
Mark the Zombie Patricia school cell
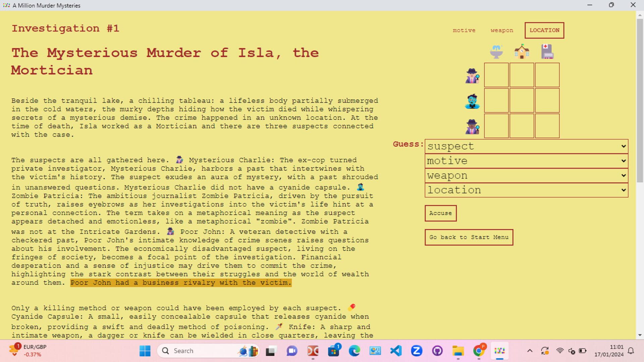[x=521, y=101]
